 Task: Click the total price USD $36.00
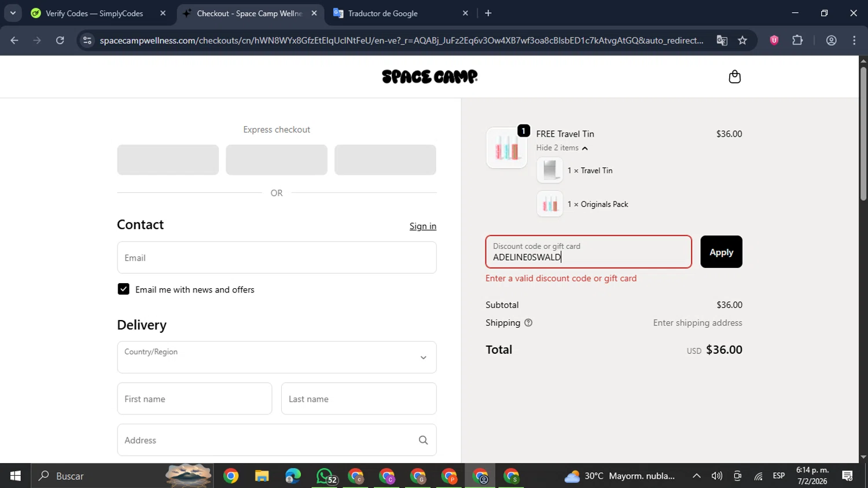point(714,350)
